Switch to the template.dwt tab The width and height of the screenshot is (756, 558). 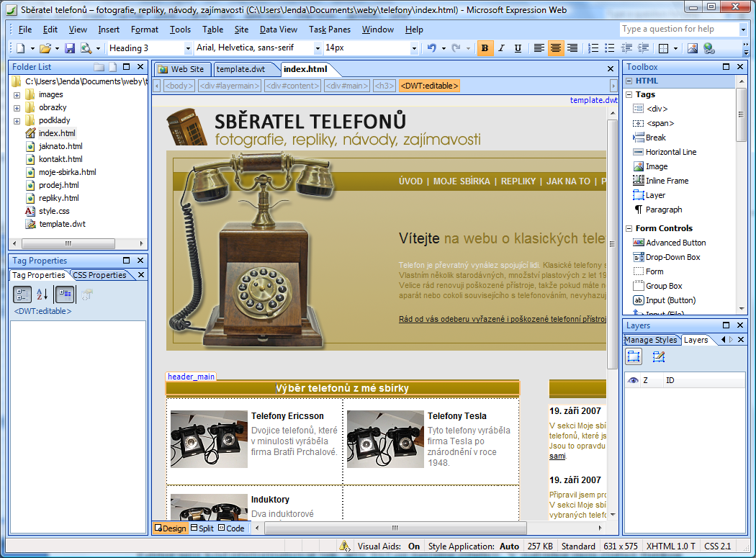pos(241,69)
